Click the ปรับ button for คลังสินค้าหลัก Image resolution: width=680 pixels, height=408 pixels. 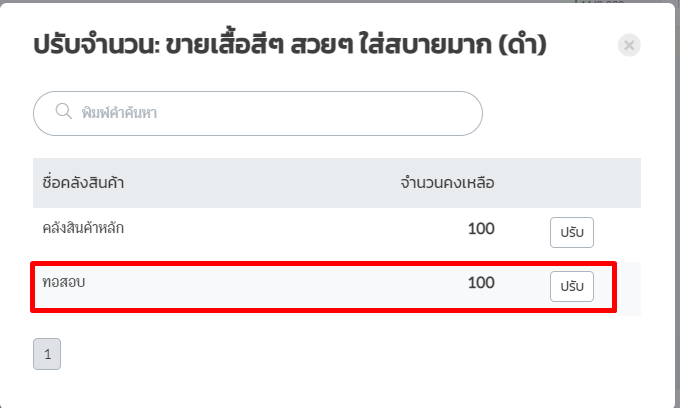(572, 232)
